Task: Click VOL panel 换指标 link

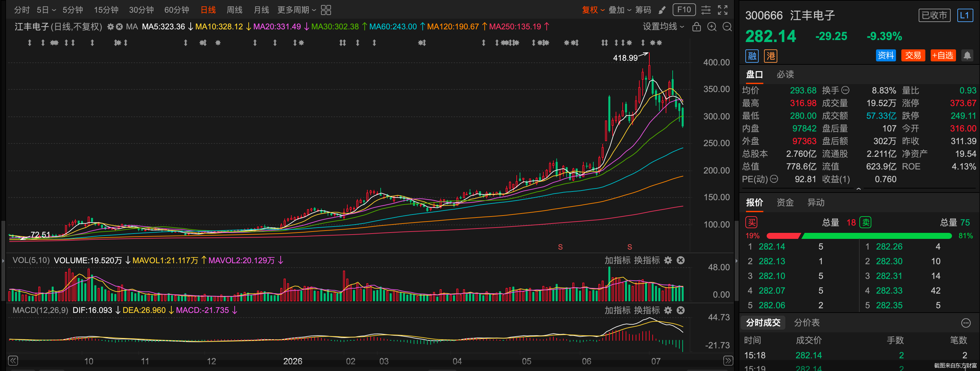Action: click(x=647, y=260)
